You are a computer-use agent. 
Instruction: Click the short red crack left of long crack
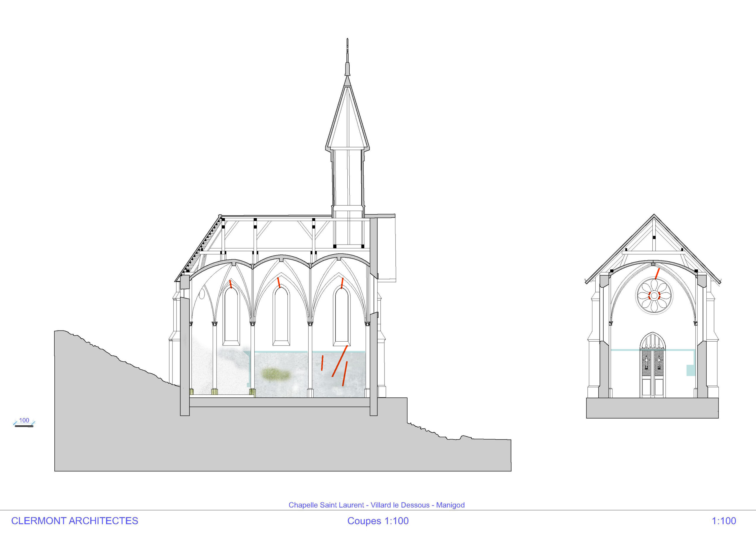pos(322,363)
